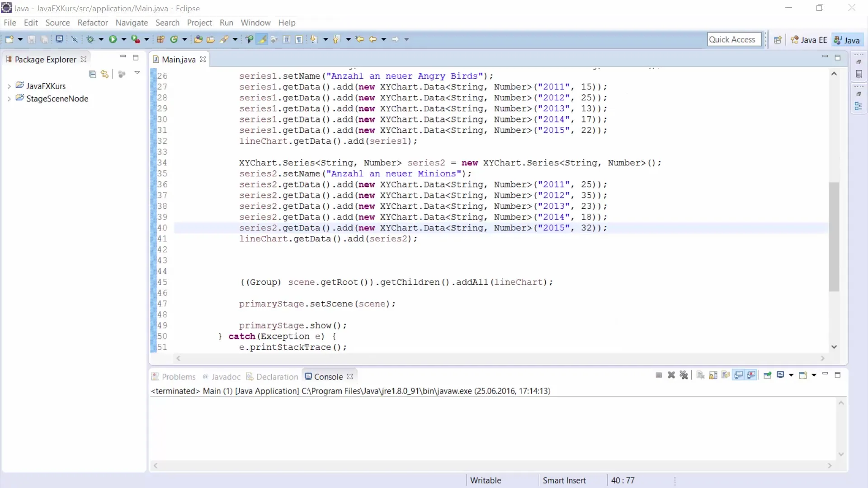Switch to the Java EE perspective
Screen dimensions: 868x488
[809, 40]
